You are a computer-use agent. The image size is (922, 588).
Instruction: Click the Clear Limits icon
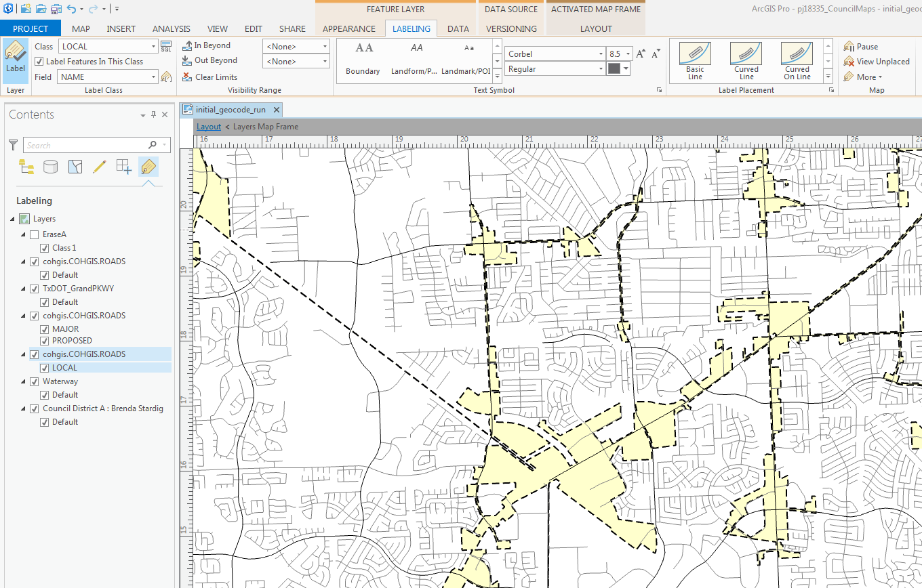coord(187,77)
